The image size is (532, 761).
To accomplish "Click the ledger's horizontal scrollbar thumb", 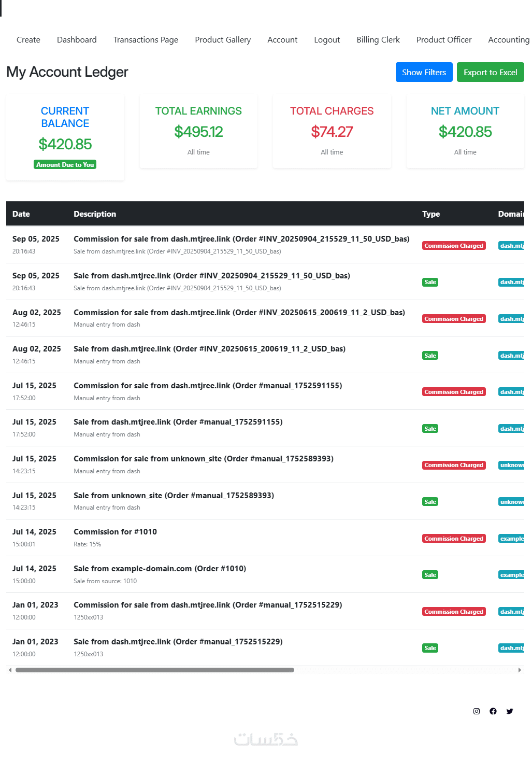I will coord(154,670).
